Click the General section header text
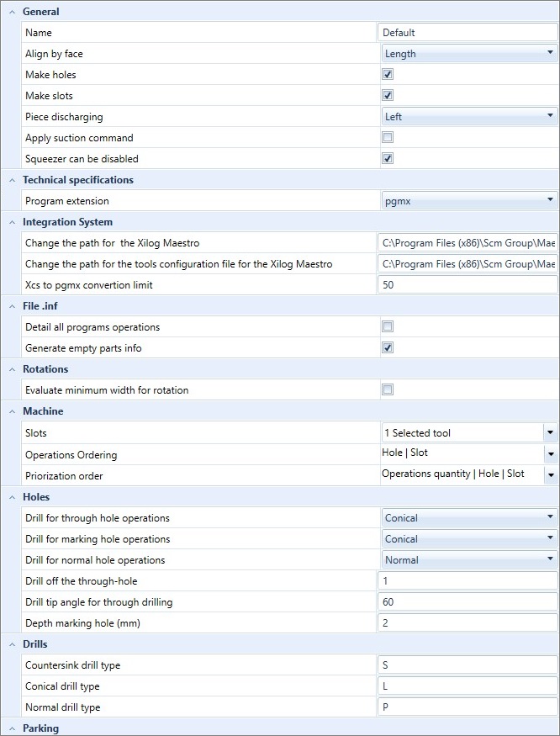This screenshot has height=736, width=560. (x=41, y=12)
